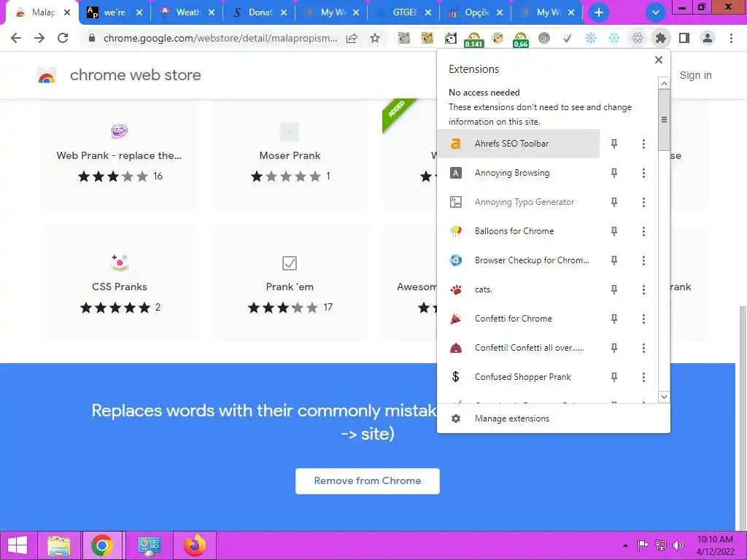
Task: Switch to the Weath tab
Action: pos(188,12)
